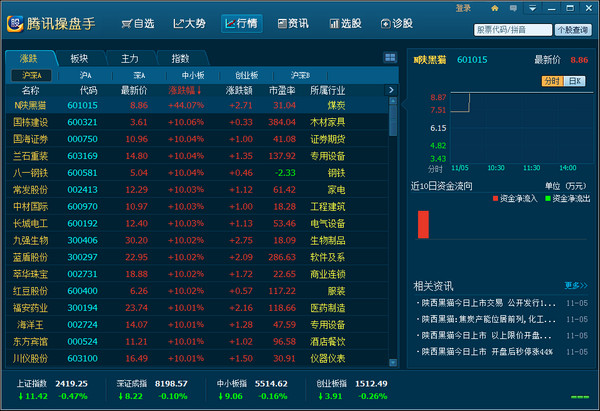600x411 pixels.
Task: Click 上证指数 in status bar
Action: tap(31, 383)
